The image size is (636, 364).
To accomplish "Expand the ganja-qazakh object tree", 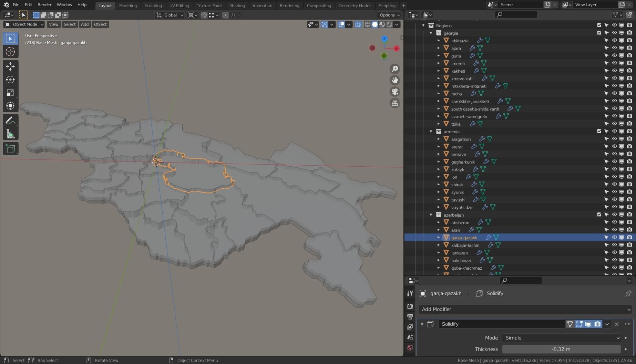I will [x=439, y=238].
